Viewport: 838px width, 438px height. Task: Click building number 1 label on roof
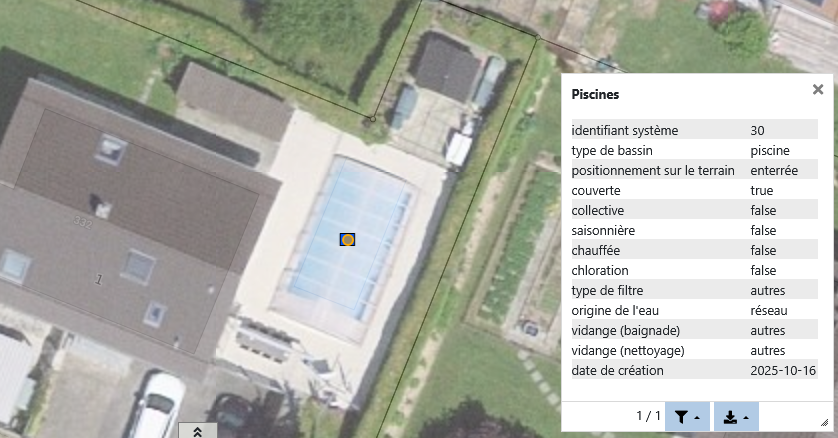tap(98, 279)
